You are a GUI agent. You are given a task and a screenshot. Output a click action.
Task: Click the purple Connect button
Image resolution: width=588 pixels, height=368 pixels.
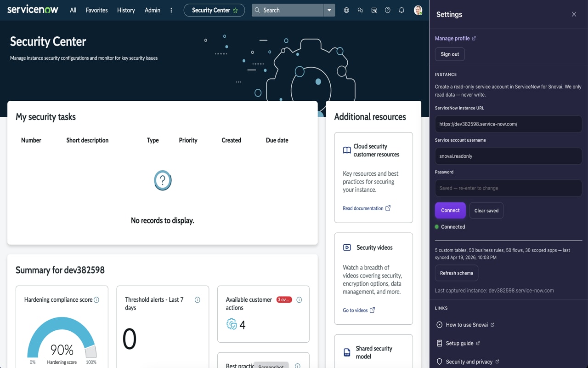450,210
